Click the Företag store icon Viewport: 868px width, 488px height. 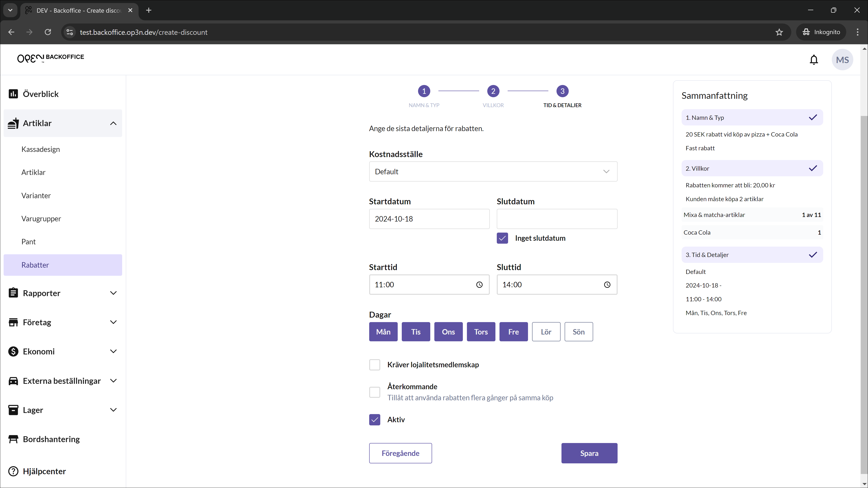pyautogui.click(x=13, y=322)
